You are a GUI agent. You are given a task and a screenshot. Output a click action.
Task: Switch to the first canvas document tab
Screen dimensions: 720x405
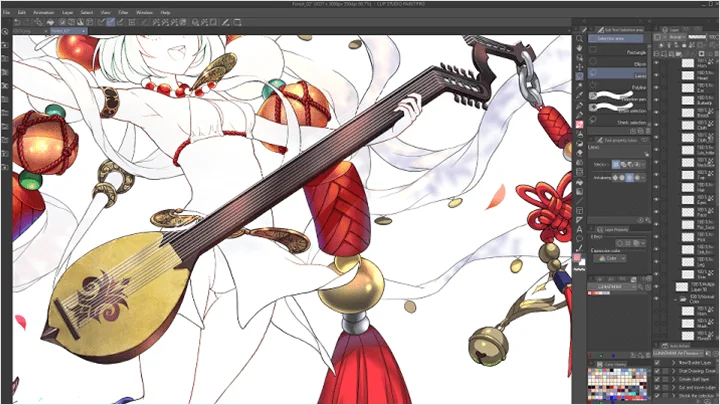[29, 31]
